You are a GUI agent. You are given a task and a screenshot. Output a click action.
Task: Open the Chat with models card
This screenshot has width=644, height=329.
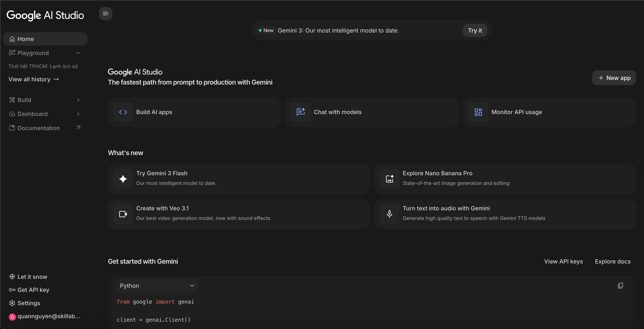[372, 112]
